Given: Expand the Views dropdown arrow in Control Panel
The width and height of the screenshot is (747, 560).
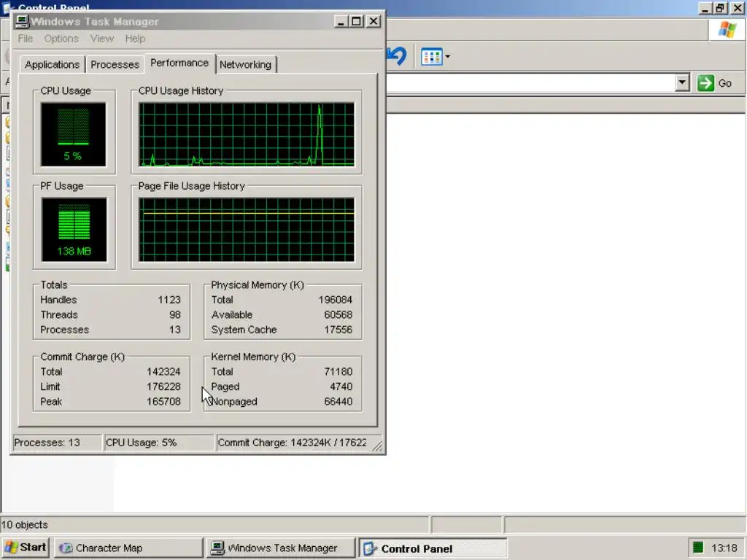Looking at the screenshot, I should [448, 57].
